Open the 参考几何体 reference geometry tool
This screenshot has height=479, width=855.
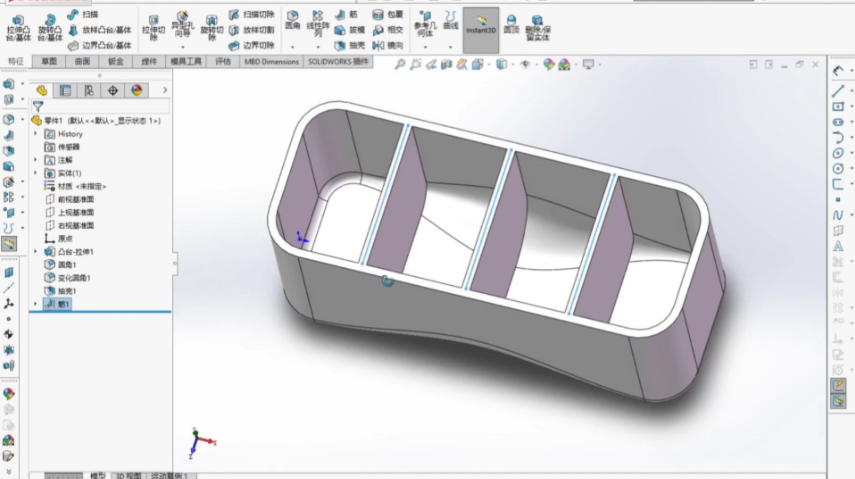tap(425, 24)
